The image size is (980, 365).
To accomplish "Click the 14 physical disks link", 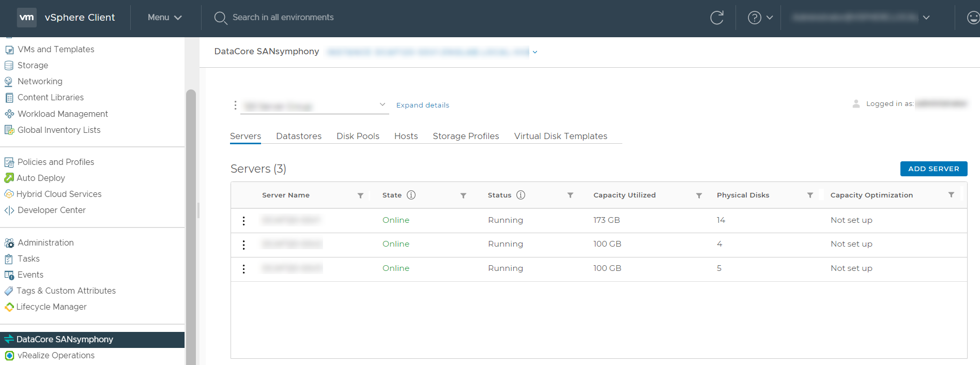I will tap(721, 220).
